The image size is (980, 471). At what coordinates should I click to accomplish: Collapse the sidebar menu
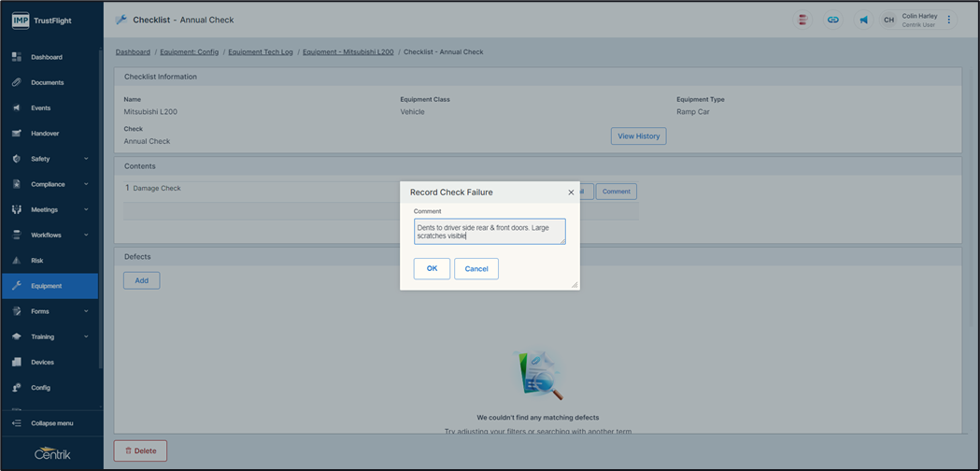[51, 423]
